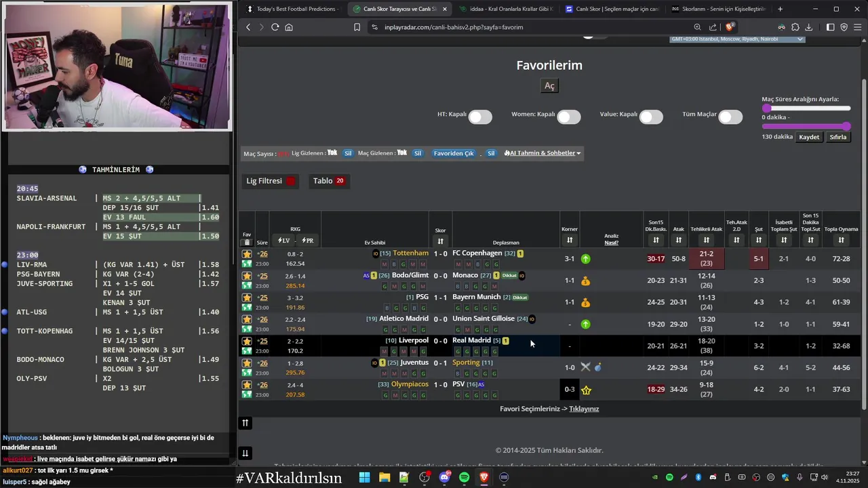
Task: Sort by Topla Oynama column arrows
Action: 841,240
